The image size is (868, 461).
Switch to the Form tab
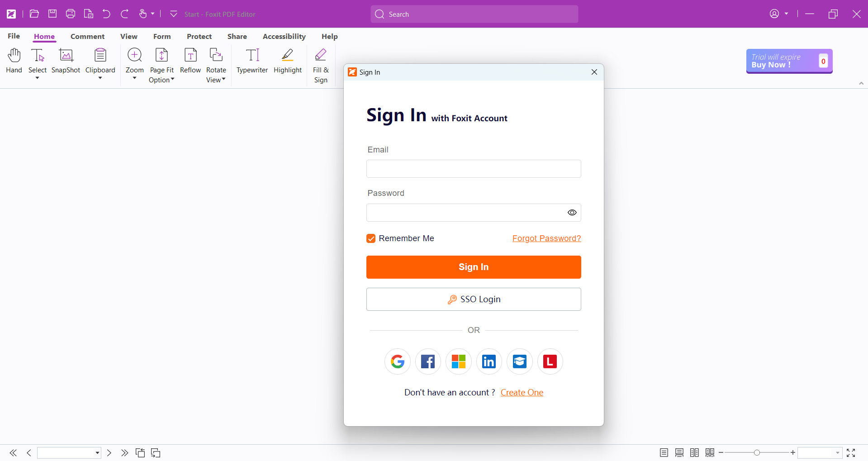pyautogui.click(x=162, y=36)
